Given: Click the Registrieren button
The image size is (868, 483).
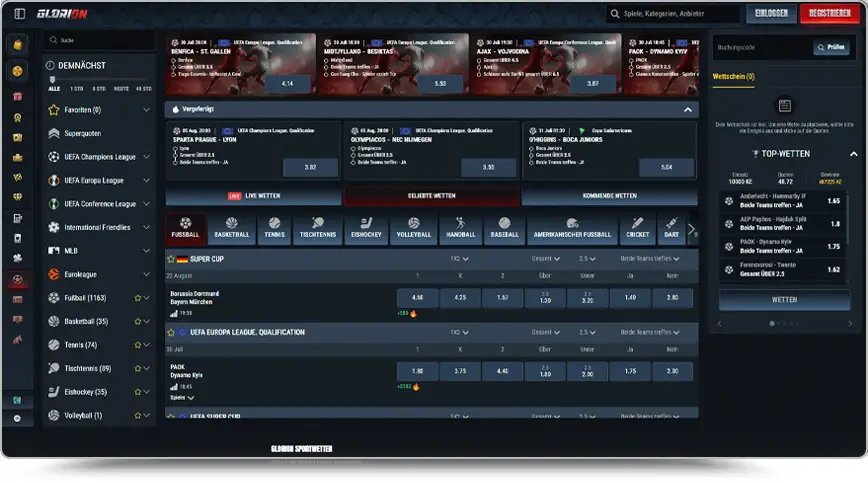Looking at the screenshot, I should (829, 13).
